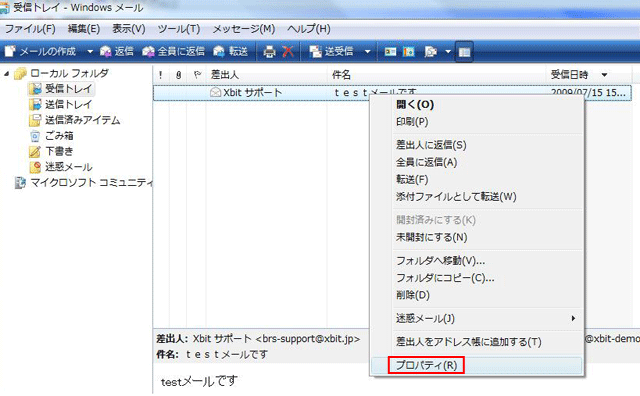Viewport: 640px width, 396px height.
Task: Select the ごみ箱 folder
Action: (59, 136)
